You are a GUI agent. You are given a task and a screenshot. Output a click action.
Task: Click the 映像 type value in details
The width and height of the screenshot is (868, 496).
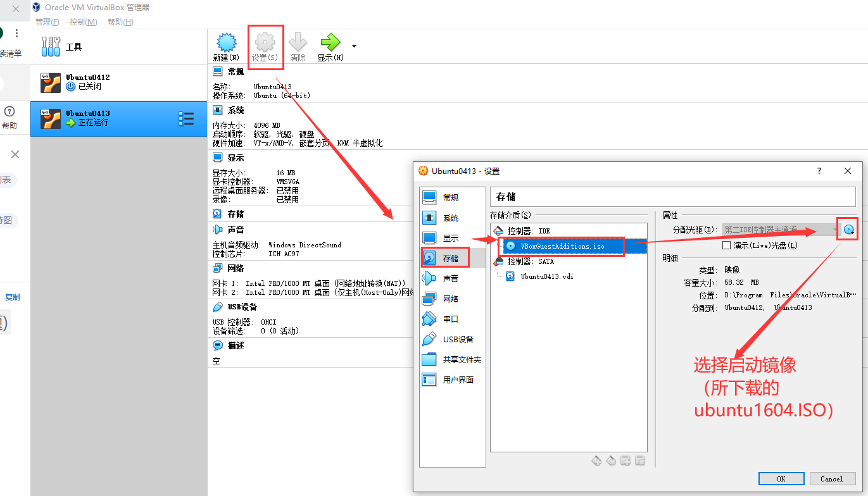point(732,270)
